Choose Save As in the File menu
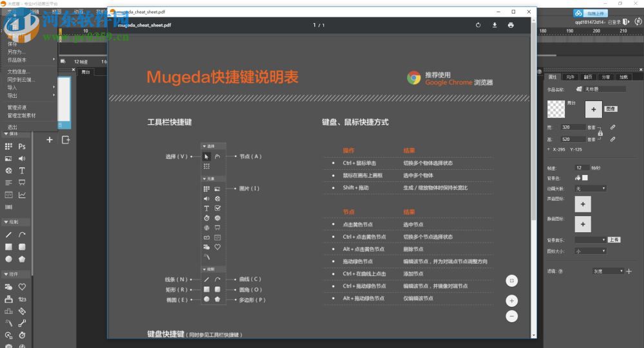This screenshot has width=644, height=348. pyautogui.click(x=16, y=52)
